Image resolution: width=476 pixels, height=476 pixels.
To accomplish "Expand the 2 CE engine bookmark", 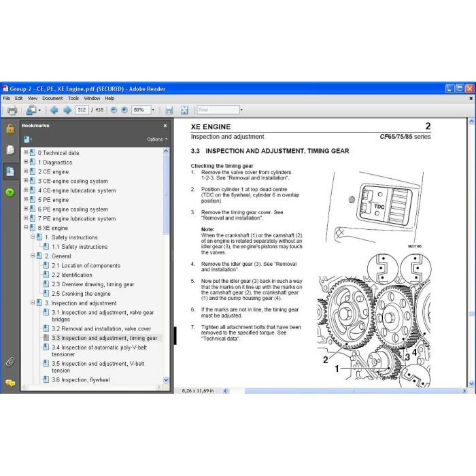I will (26, 171).
